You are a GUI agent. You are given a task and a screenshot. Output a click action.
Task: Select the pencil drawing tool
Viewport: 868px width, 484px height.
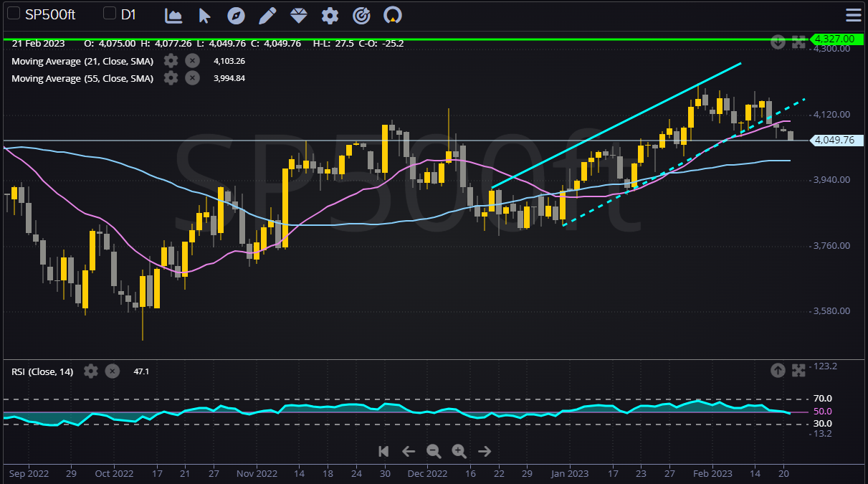(x=267, y=15)
